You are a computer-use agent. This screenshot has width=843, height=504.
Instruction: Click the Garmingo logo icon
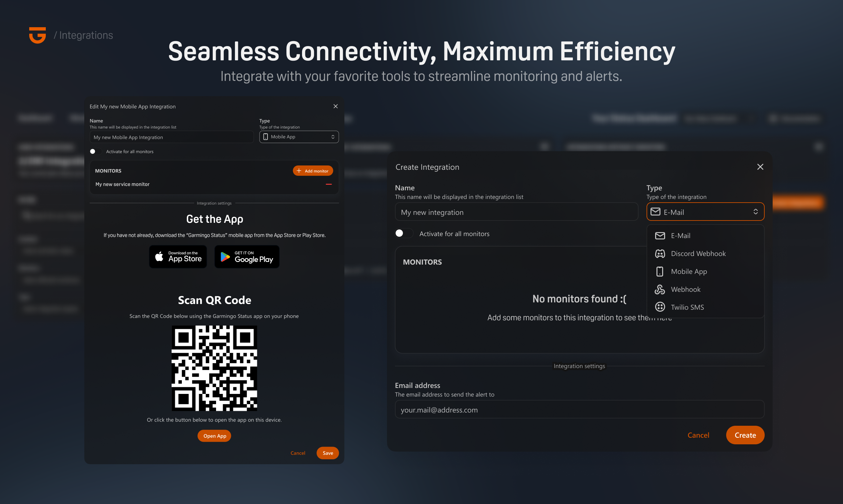pos(38,35)
